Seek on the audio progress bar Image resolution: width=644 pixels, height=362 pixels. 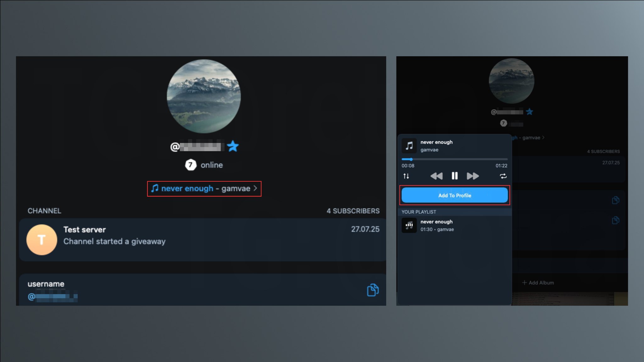[x=454, y=159]
